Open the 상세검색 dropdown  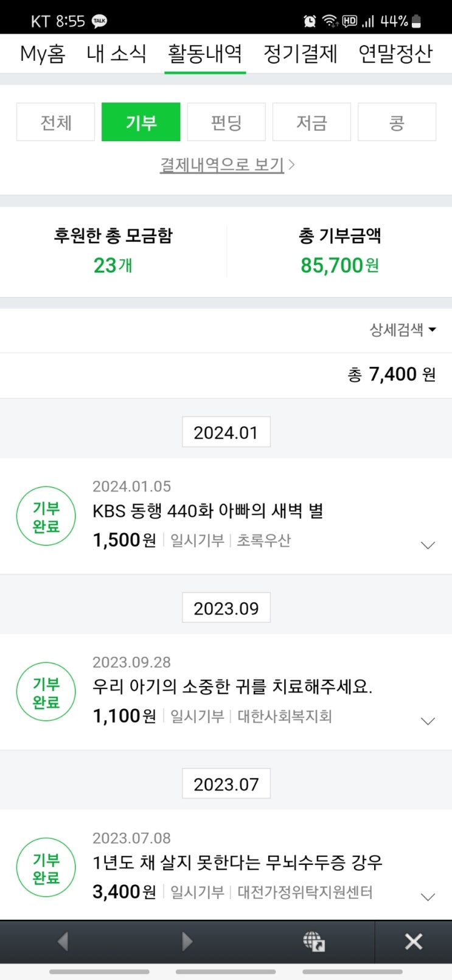click(403, 330)
